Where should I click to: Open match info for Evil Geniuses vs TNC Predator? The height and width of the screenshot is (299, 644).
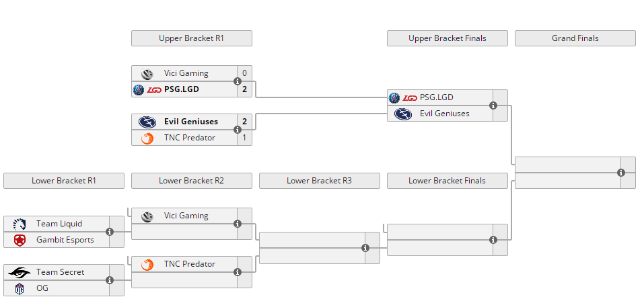click(238, 130)
